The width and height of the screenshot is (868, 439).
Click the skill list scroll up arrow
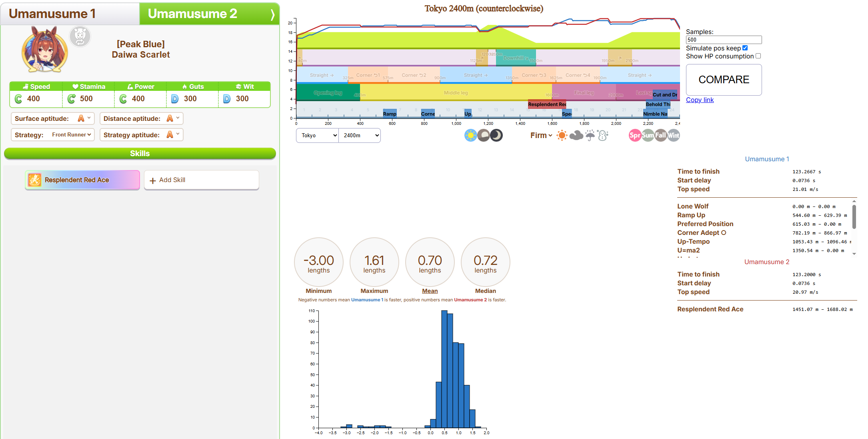click(854, 201)
